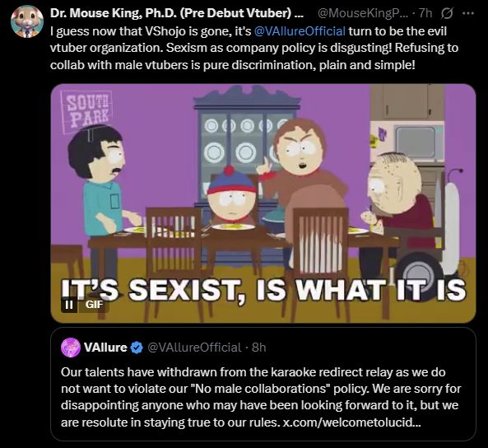
Task: Click the main tweet text about VShojo
Action: pyautogui.click(x=254, y=48)
